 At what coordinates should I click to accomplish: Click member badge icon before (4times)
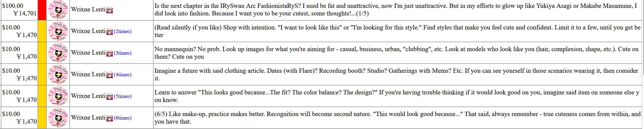(x=110, y=75)
